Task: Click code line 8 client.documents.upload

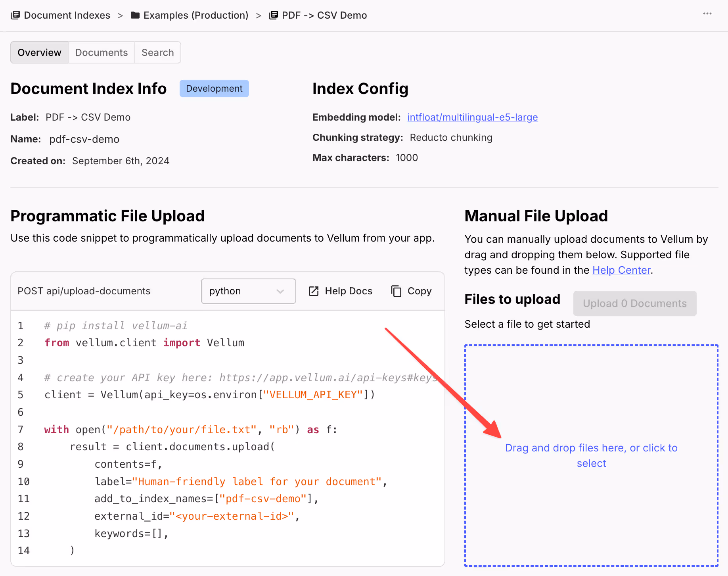Action: click(172, 447)
